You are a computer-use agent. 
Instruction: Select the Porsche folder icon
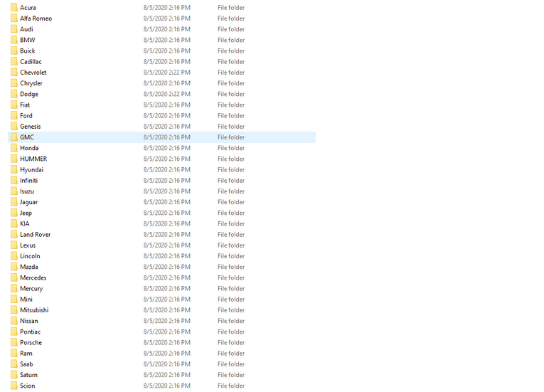pos(14,342)
